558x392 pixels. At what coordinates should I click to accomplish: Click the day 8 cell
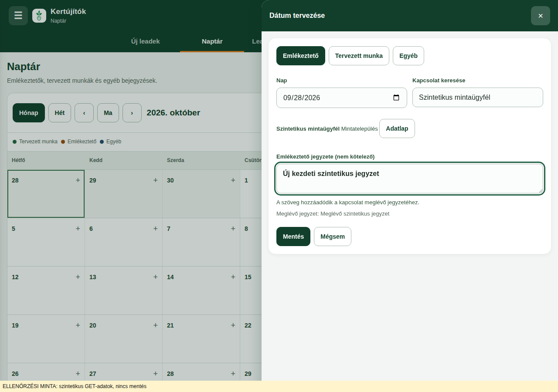(x=251, y=242)
